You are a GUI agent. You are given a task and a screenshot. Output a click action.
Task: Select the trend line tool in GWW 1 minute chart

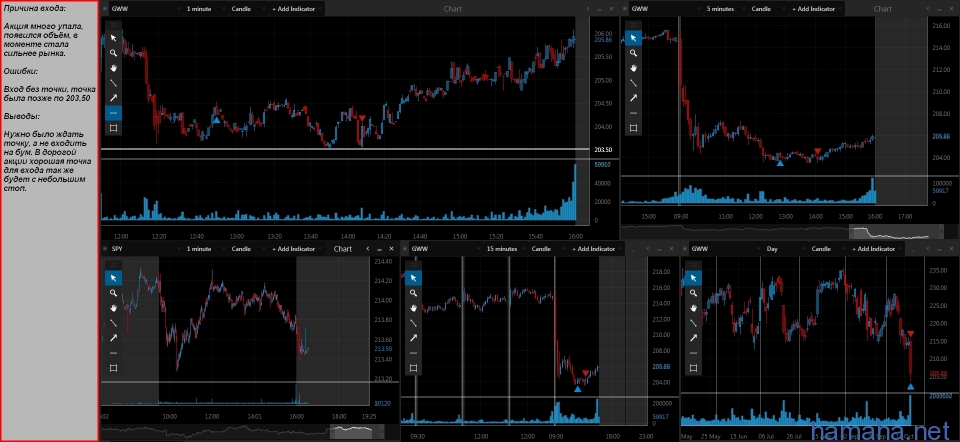pyautogui.click(x=113, y=83)
